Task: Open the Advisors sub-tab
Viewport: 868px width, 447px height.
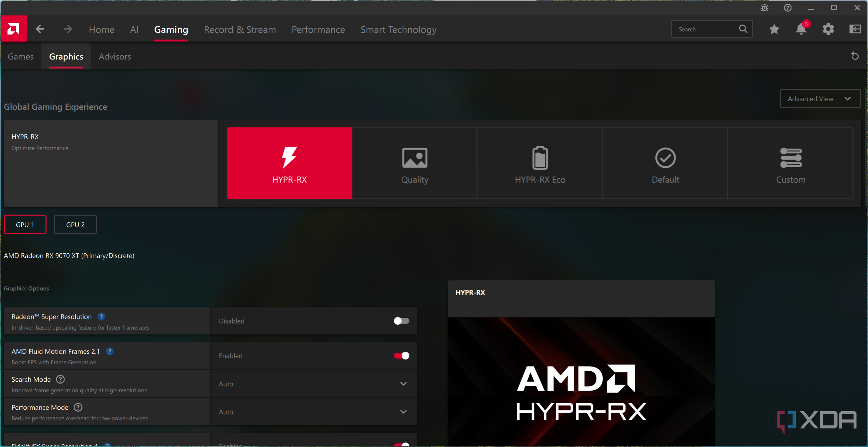Action: tap(114, 57)
